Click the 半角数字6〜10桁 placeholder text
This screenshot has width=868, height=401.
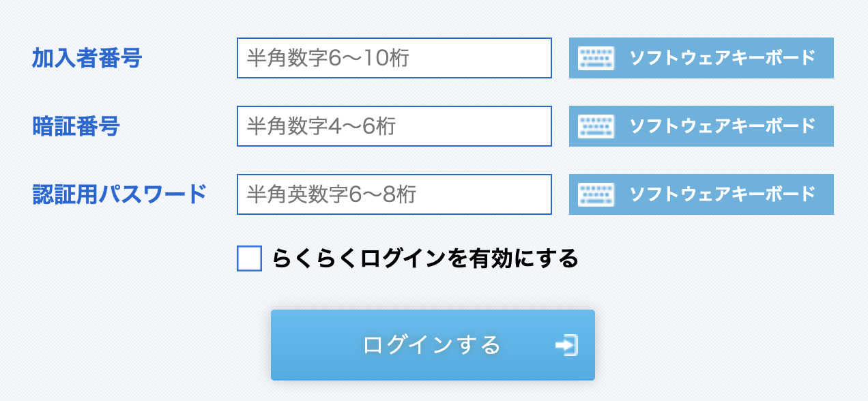(x=328, y=58)
